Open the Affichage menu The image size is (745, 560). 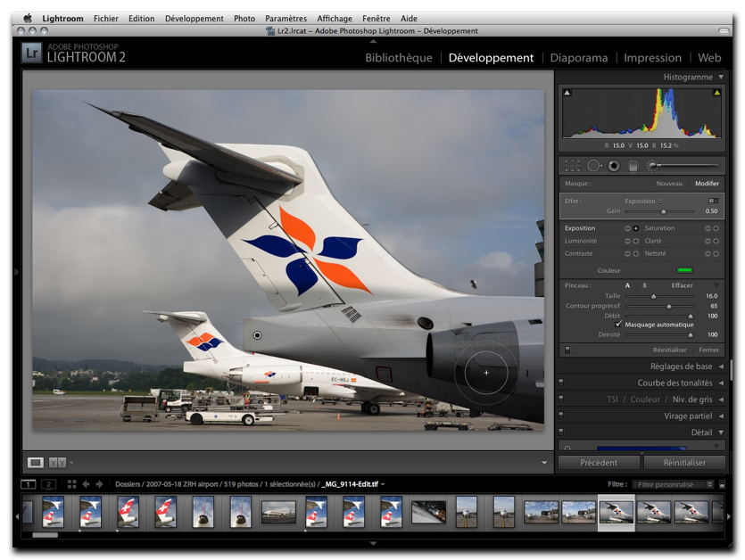[x=335, y=19]
